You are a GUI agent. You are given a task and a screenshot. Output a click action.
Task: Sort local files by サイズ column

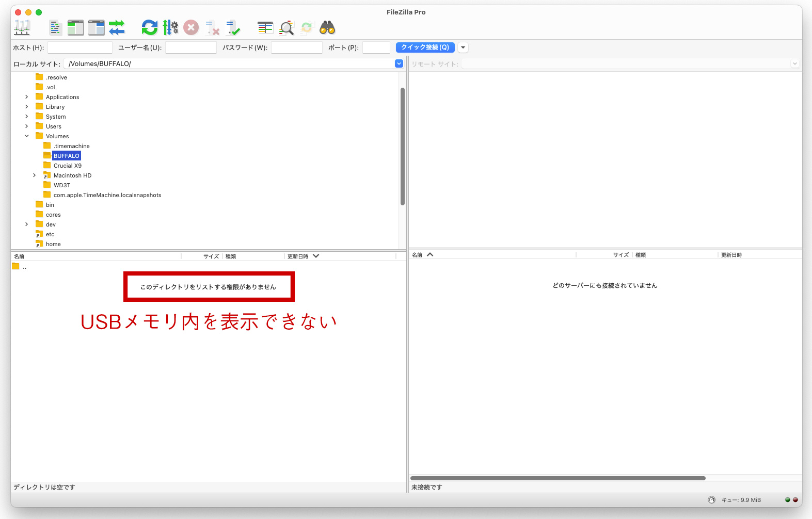pyautogui.click(x=202, y=256)
